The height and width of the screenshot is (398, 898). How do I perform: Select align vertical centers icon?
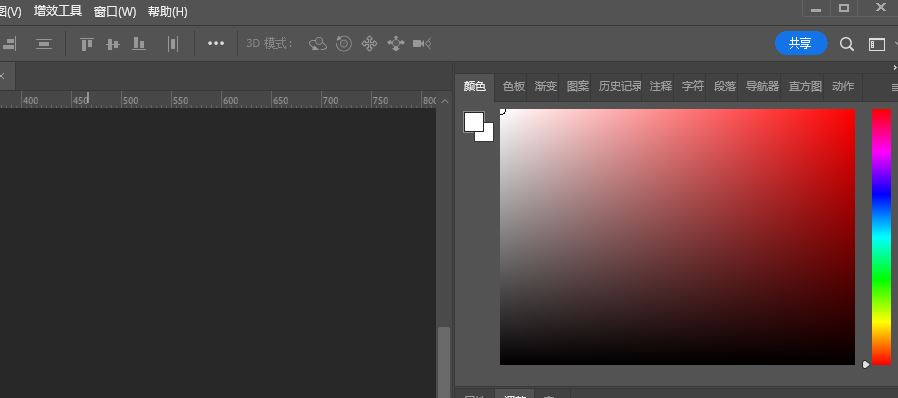(x=113, y=44)
